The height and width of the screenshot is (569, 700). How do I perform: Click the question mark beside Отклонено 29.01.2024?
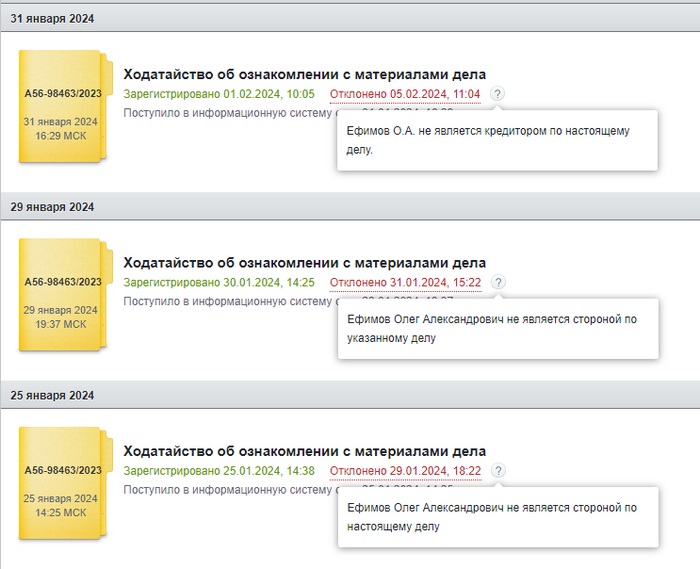(x=498, y=470)
